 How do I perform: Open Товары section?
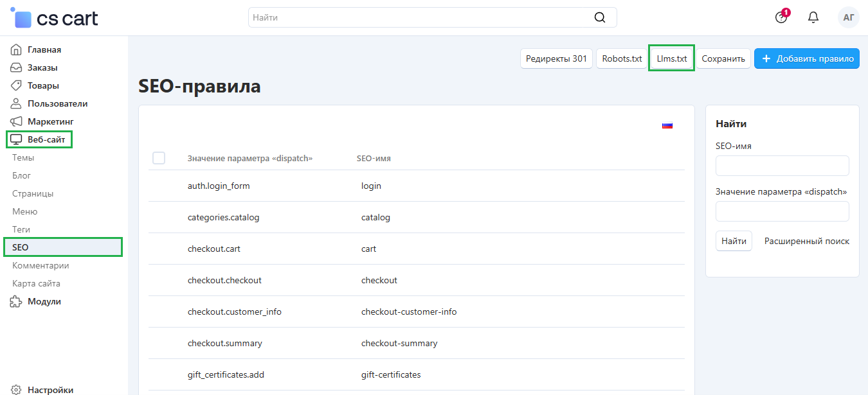(x=42, y=85)
